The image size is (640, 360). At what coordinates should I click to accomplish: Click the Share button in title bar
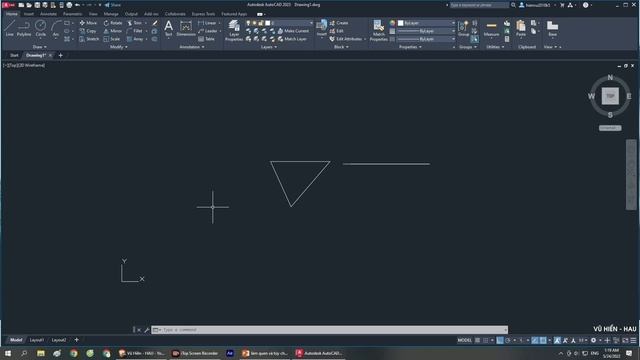113,5
